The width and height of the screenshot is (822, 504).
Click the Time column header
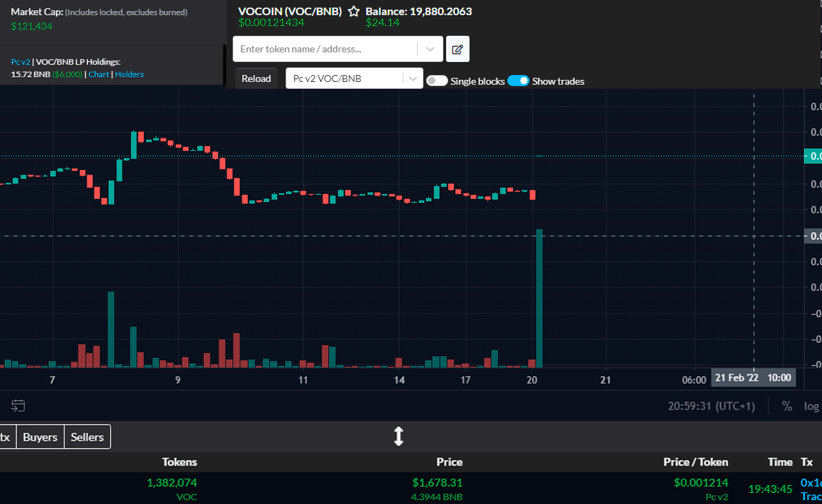tap(780, 462)
